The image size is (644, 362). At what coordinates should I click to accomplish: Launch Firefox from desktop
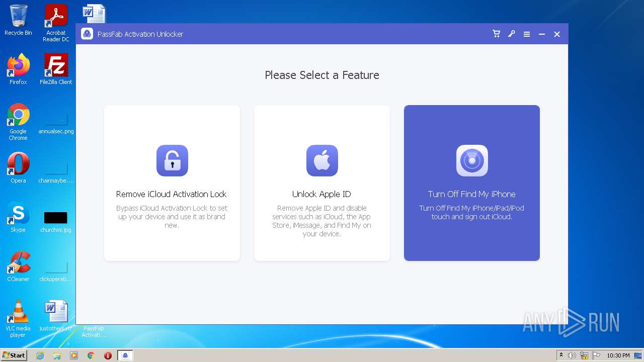tap(18, 69)
